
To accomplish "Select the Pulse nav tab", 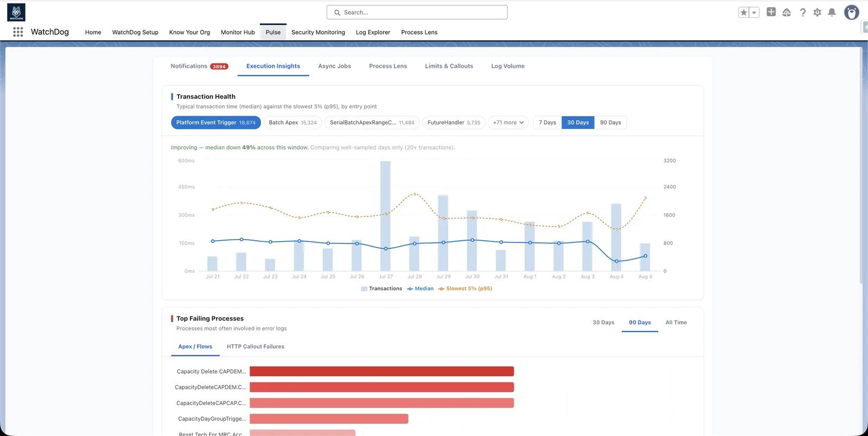I will [273, 33].
